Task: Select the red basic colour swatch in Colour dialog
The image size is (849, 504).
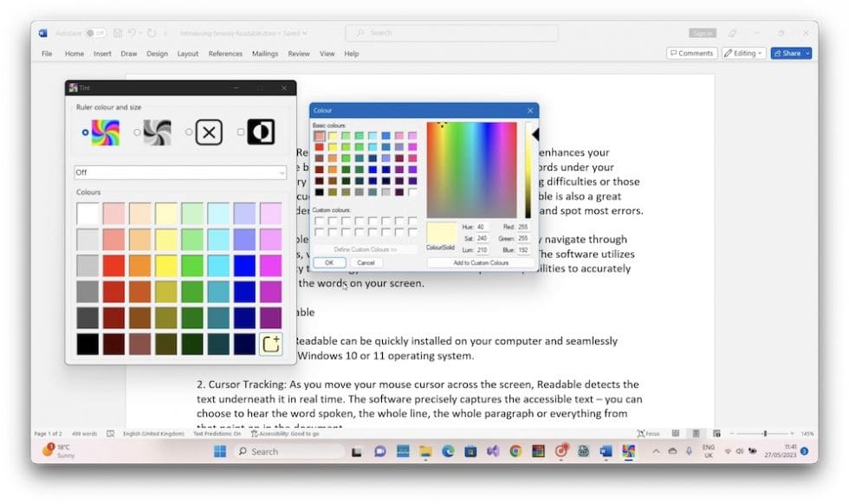Action: pos(319,147)
